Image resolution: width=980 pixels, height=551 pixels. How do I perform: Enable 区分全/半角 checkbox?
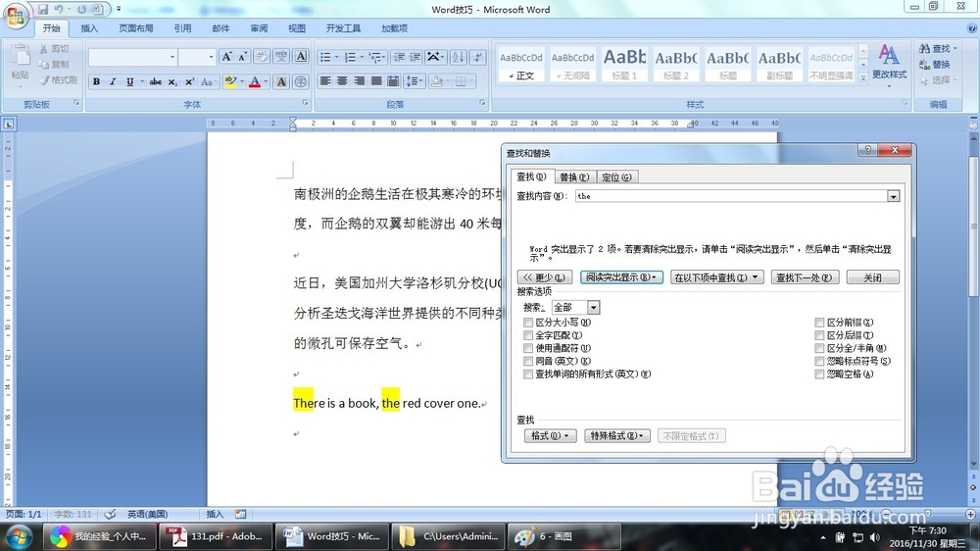pos(819,348)
